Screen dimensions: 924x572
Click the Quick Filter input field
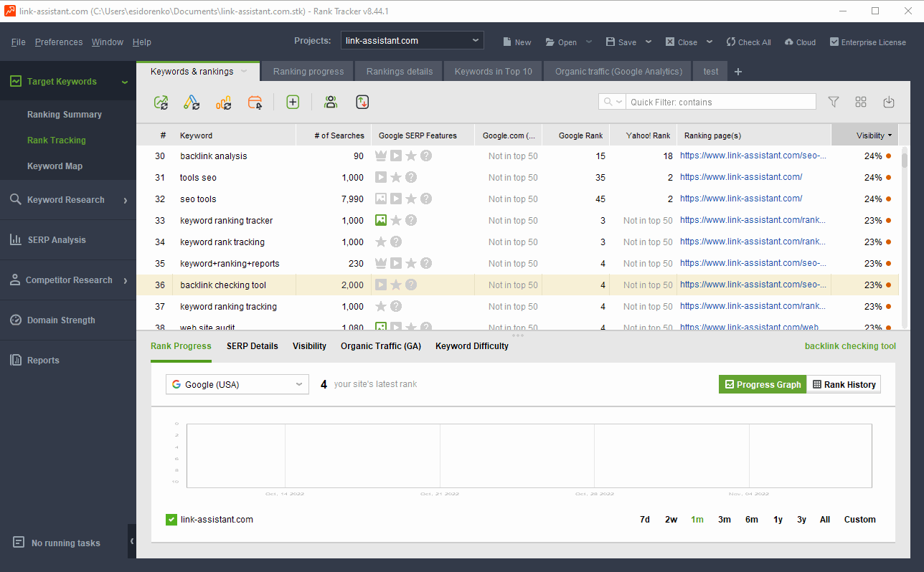721,103
